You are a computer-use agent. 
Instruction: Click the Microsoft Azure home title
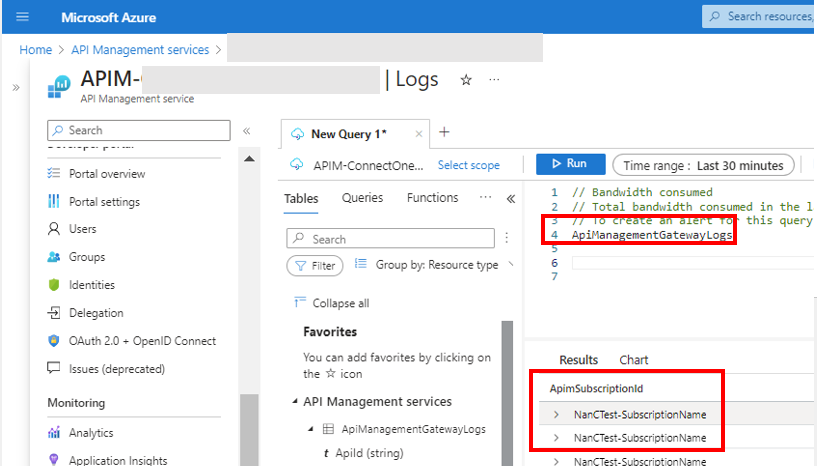[x=108, y=18]
